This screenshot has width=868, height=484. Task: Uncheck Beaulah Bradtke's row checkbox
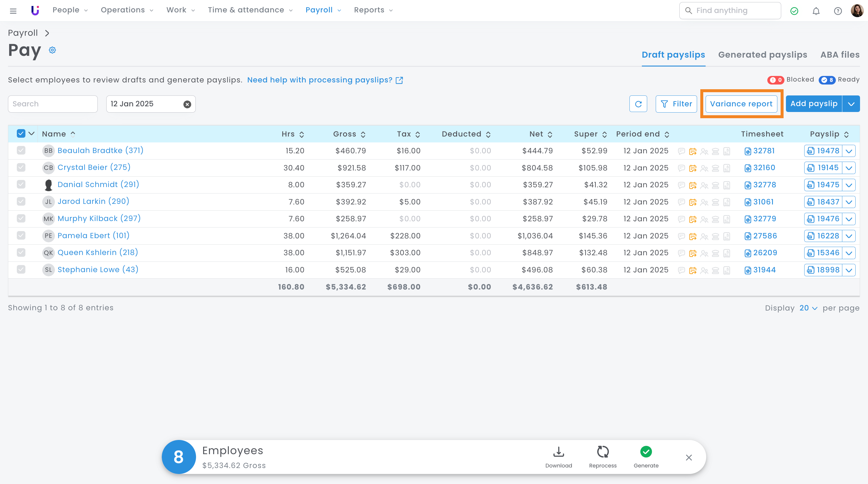coord(21,150)
